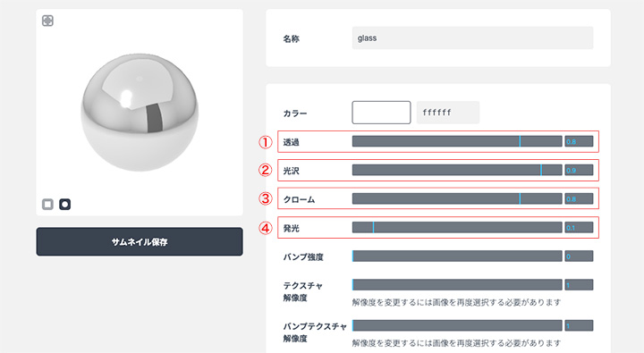644x353 pixels.
Task: Click the 透過 slider track
Action: (x=457, y=141)
